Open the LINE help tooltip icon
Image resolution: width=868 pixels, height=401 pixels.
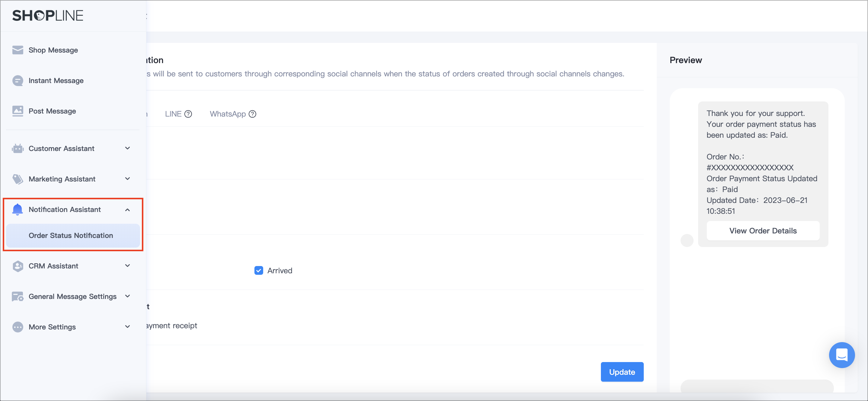[189, 114]
